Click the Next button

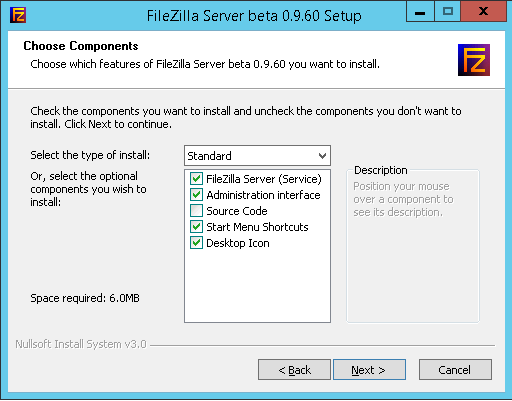click(369, 370)
